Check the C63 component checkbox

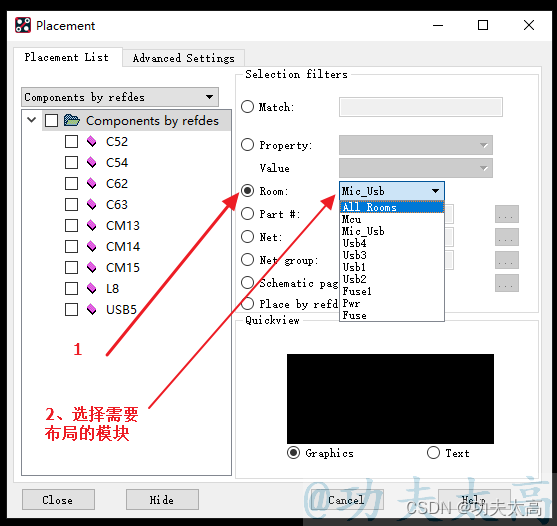71,204
